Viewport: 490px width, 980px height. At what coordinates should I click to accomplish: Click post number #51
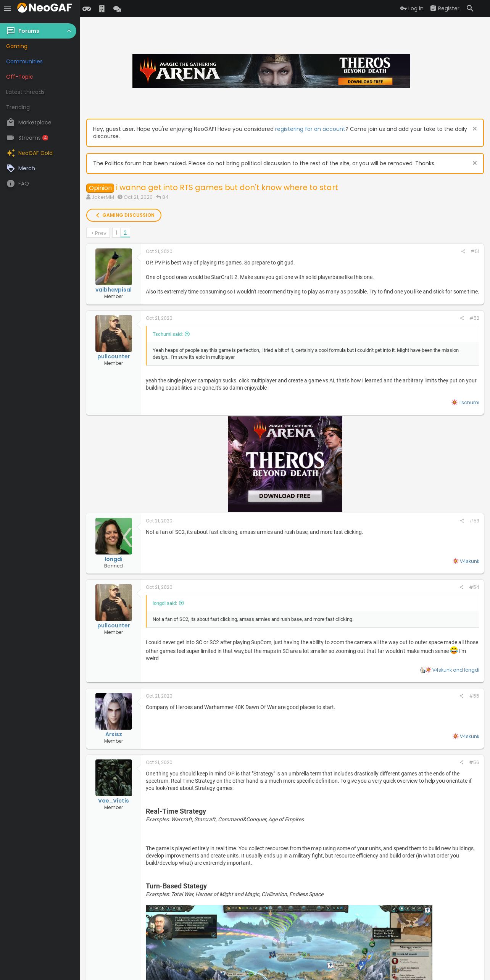(475, 251)
